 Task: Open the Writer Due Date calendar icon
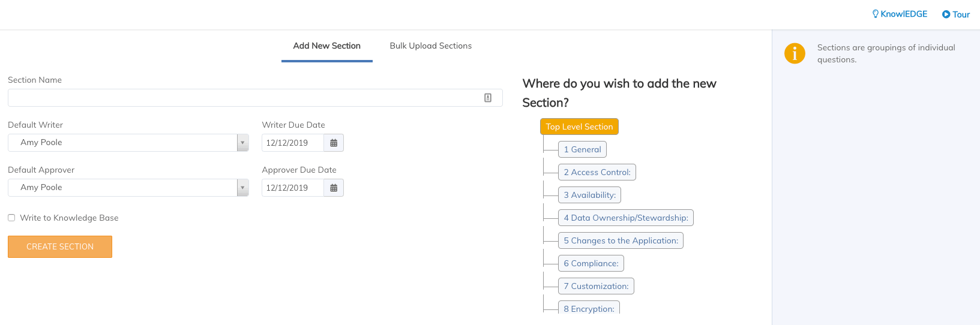[334, 143]
